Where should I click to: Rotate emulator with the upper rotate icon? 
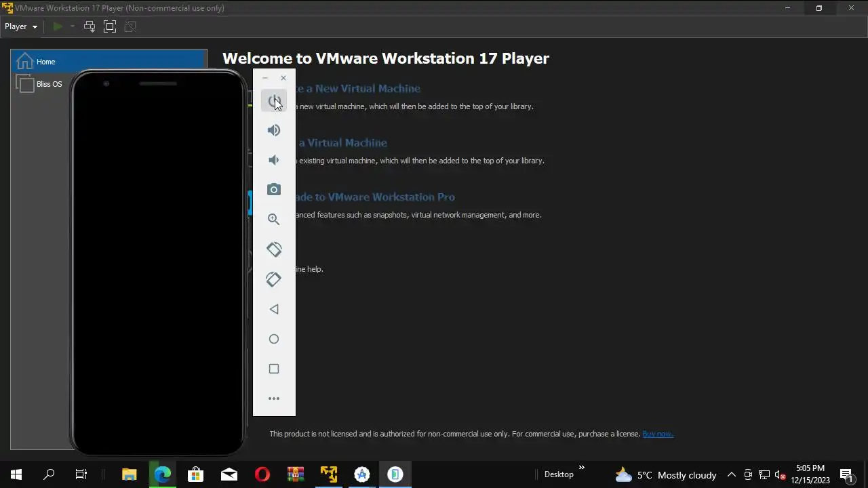click(274, 249)
